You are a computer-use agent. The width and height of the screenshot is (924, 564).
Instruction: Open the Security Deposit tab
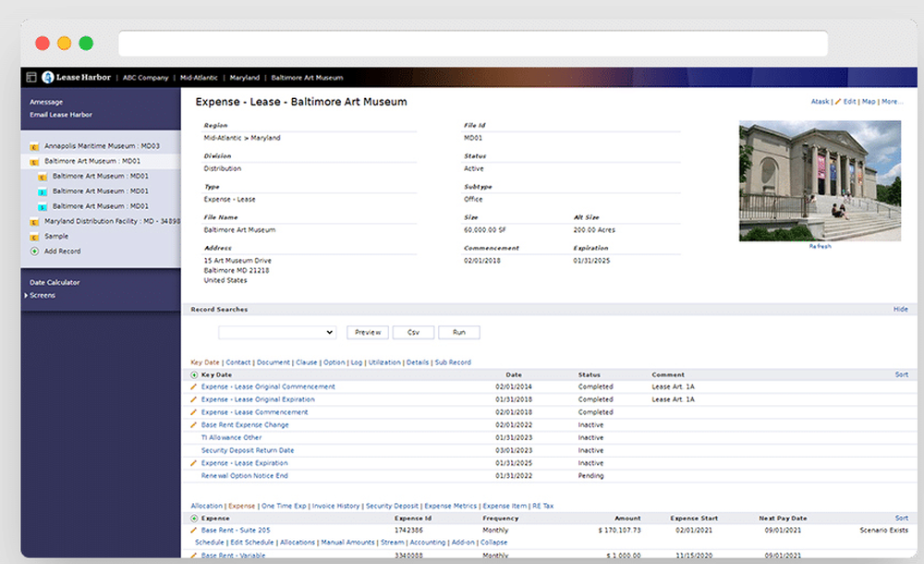pos(392,506)
